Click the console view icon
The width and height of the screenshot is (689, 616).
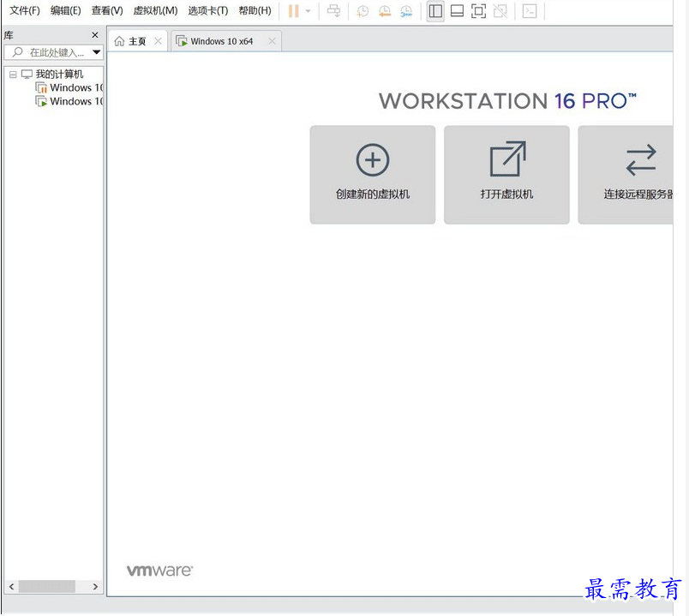pos(530,11)
